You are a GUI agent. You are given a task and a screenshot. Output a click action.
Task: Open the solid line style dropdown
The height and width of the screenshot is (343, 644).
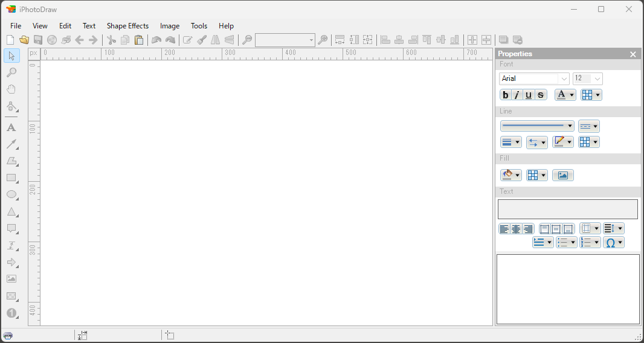[x=537, y=126]
